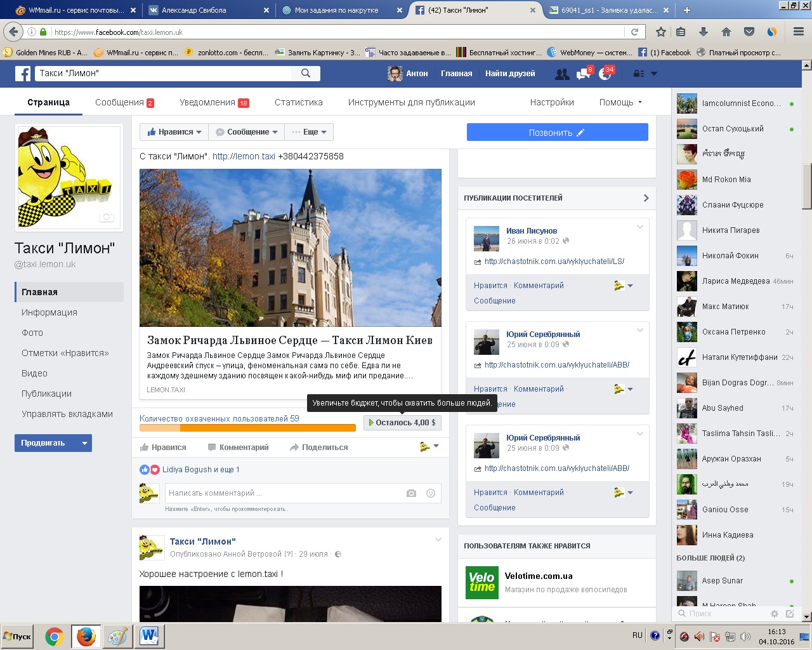This screenshot has width=812, height=650.
Task: Switch the RU keyboard language indicator
Action: [637, 635]
